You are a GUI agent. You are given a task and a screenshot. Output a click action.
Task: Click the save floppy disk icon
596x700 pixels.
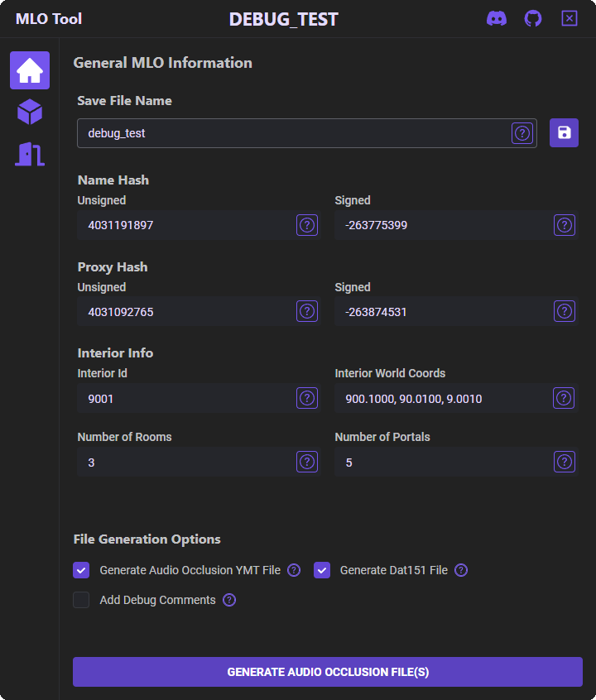(564, 132)
